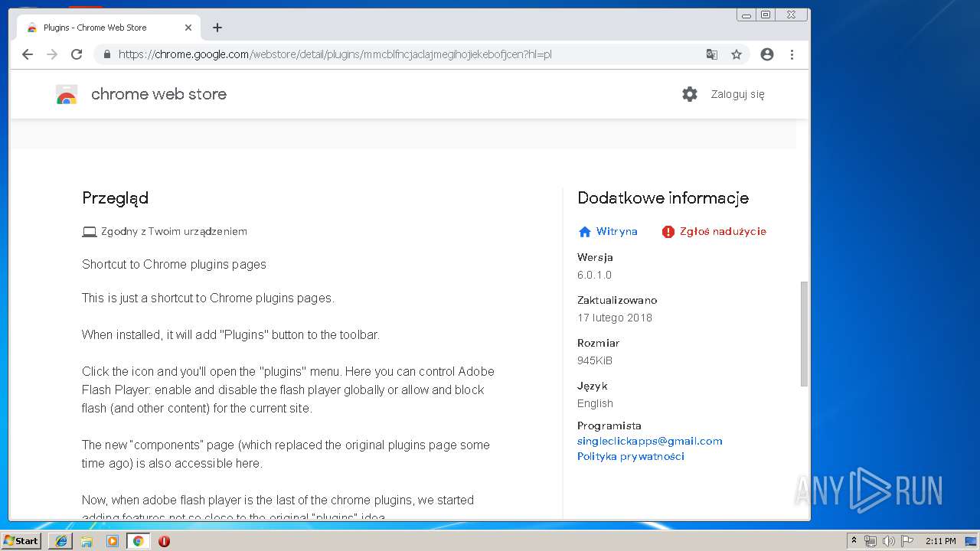Show hidden system tray icons
980x551 pixels.
pos(854,540)
